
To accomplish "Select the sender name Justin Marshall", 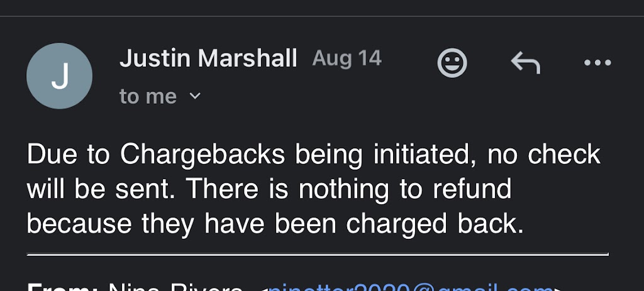I will [x=208, y=59].
